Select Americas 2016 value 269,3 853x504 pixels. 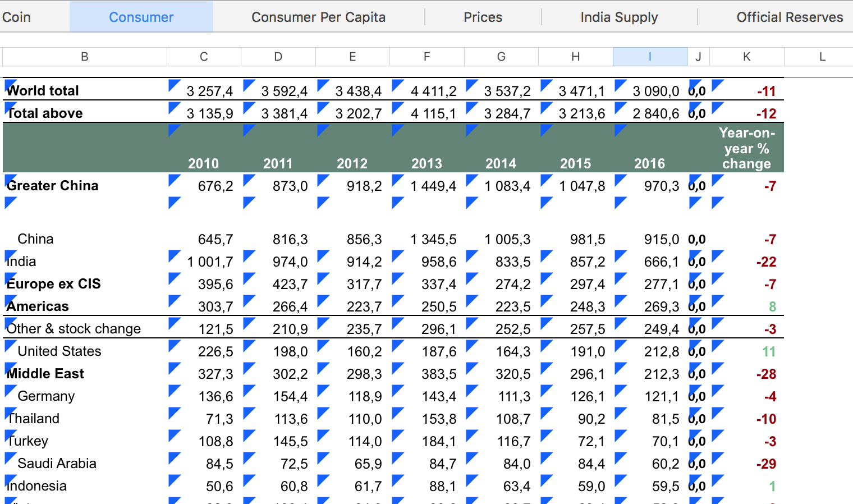click(662, 306)
